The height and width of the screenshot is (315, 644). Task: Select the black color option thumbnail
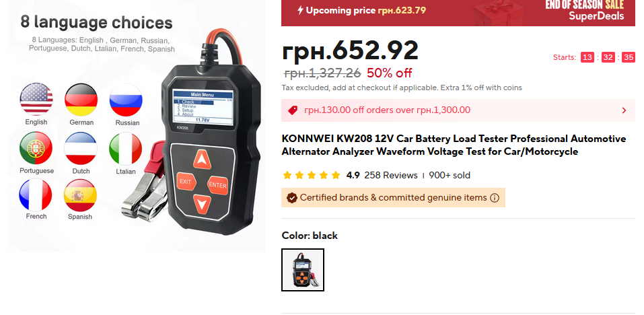303,270
